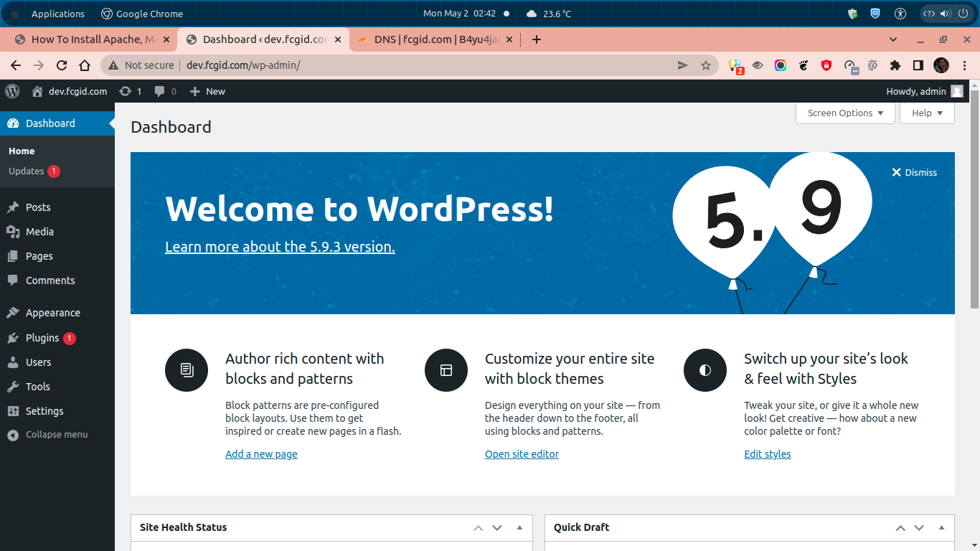This screenshot has height=551, width=980.
Task: Open Chrome home page
Action: [85, 65]
